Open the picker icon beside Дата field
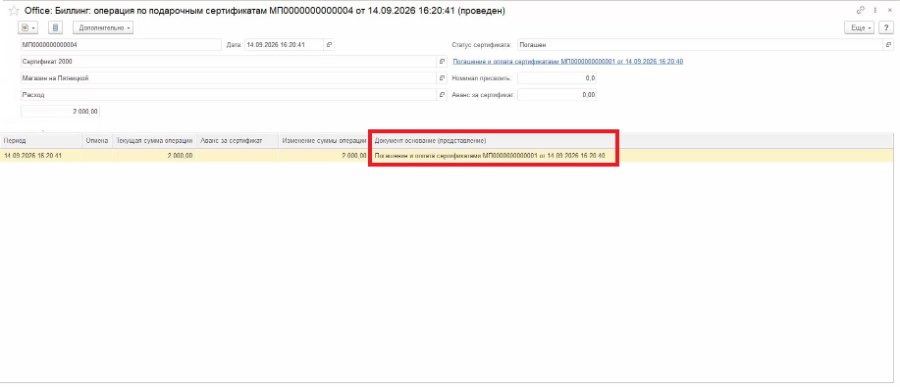 coord(329,45)
